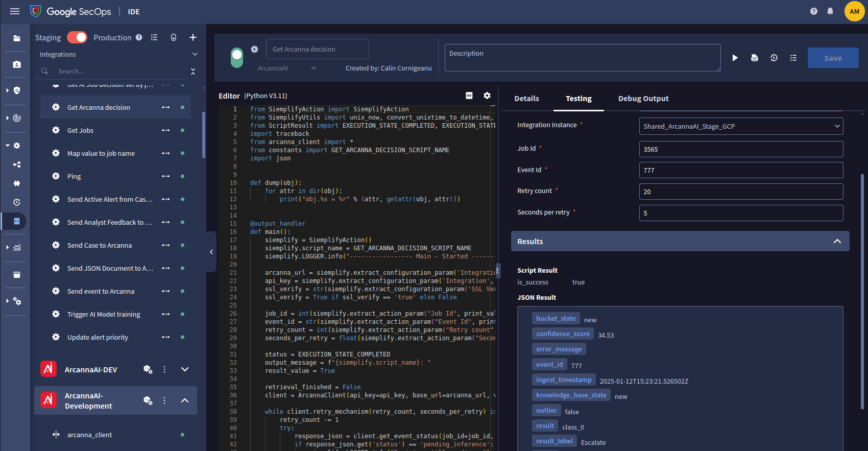The height and width of the screenshot is (451, 868).
Task: Open options menu for Get Jobs action
Action: pyautogui.click(x=166, y=130)
